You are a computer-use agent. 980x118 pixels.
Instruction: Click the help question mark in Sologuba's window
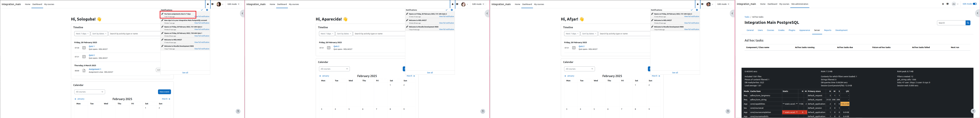coord(238,111)
